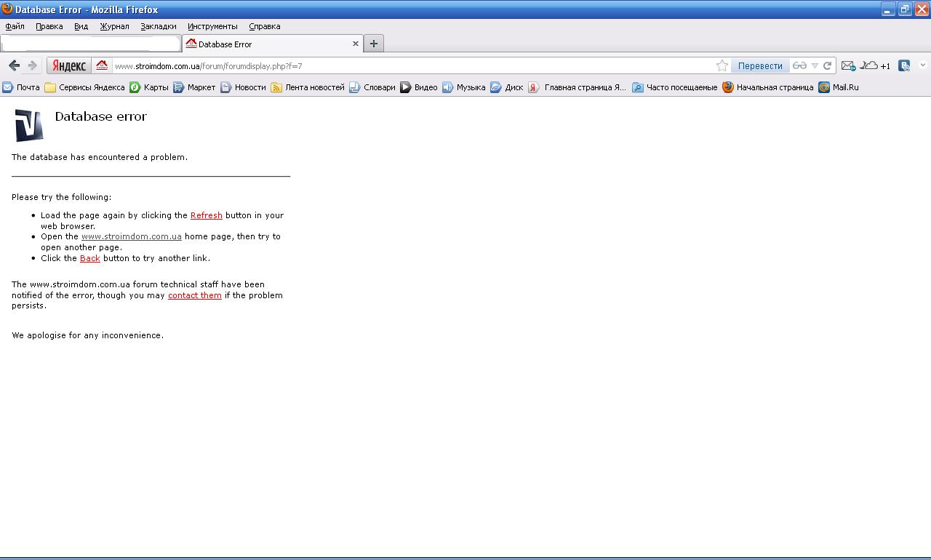Click the vBulletin logo image

[29, 125]
